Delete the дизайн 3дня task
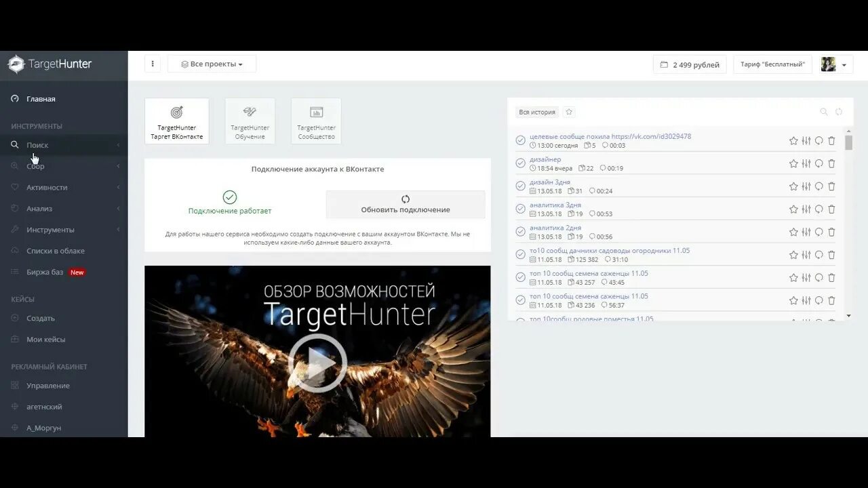 pos(831,186)
